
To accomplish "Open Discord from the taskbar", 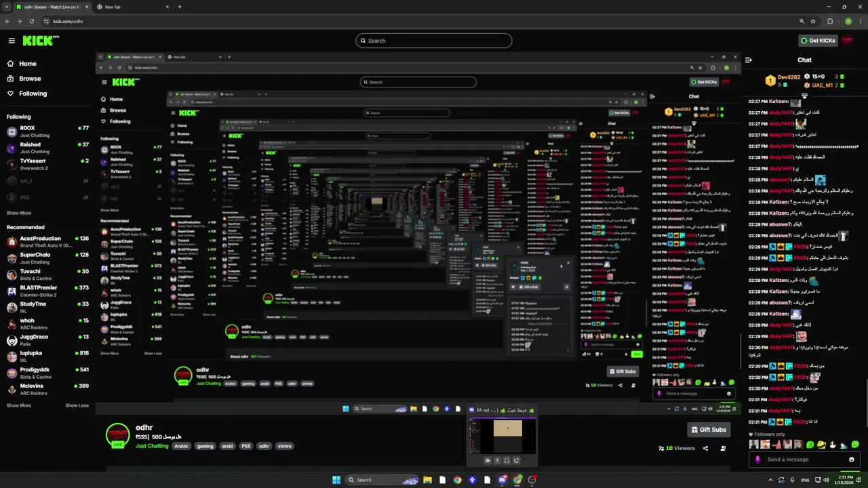I will tap(502, 480).
